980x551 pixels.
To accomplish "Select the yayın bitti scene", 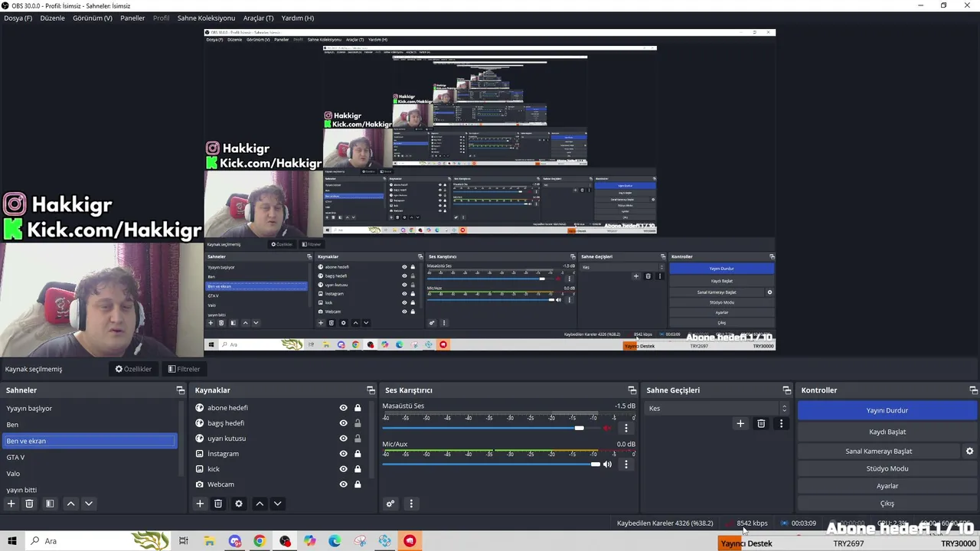I will pyautogui.click(x=90, y=490).
